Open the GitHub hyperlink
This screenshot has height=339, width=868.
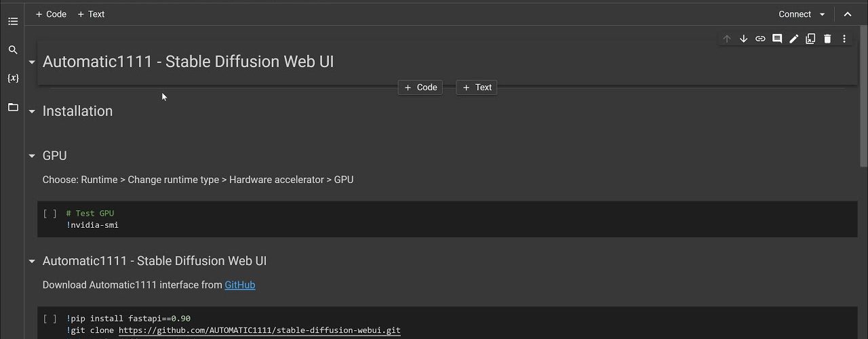[x=240, y=285]
